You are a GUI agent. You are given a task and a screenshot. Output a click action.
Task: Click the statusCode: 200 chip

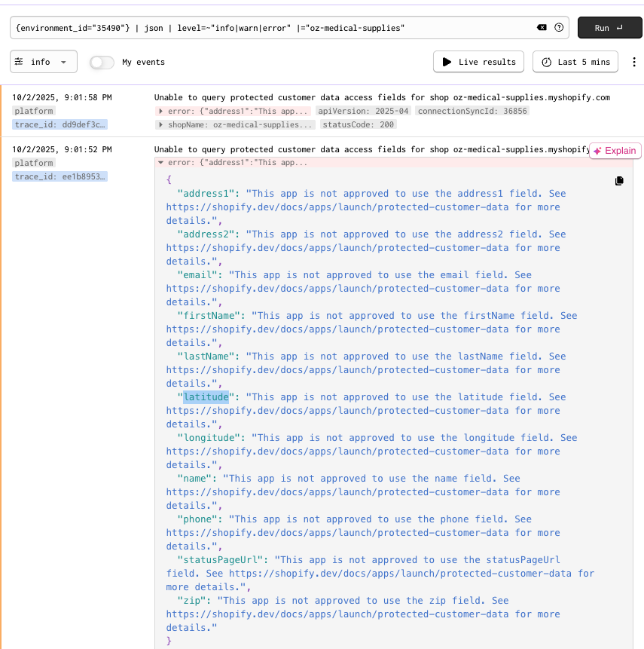(x=359, y=124)
